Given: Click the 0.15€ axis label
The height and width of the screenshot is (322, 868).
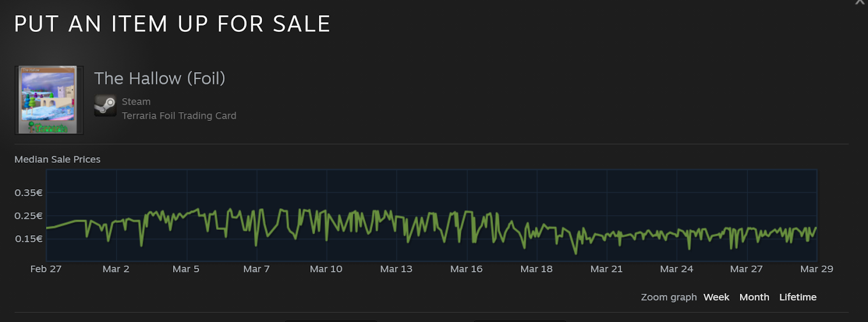Looking at the screenshot, I should [29, 239].
